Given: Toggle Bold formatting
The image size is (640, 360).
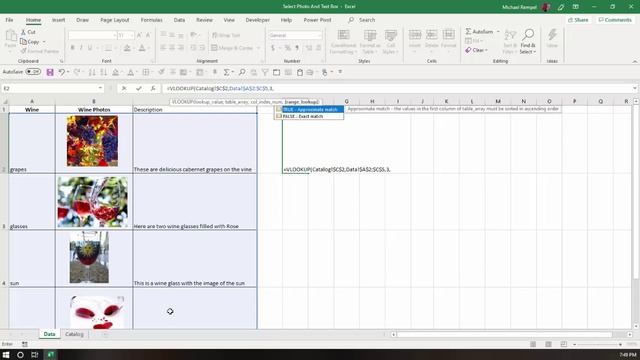Looking at the screenshot, I should tap(73, 48).
